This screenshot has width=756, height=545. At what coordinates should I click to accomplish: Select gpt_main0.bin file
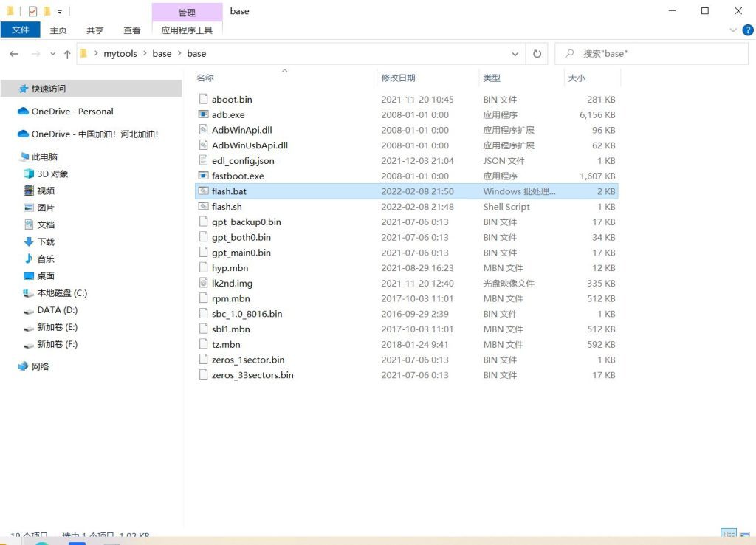pos(241,253)
